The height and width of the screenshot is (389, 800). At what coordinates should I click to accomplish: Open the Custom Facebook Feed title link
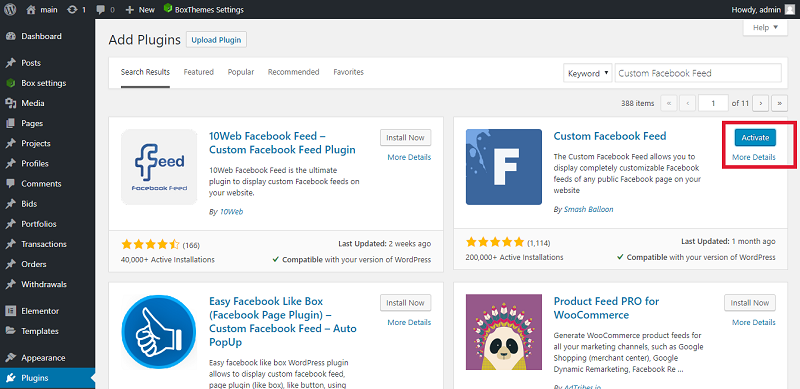point(610,136)
